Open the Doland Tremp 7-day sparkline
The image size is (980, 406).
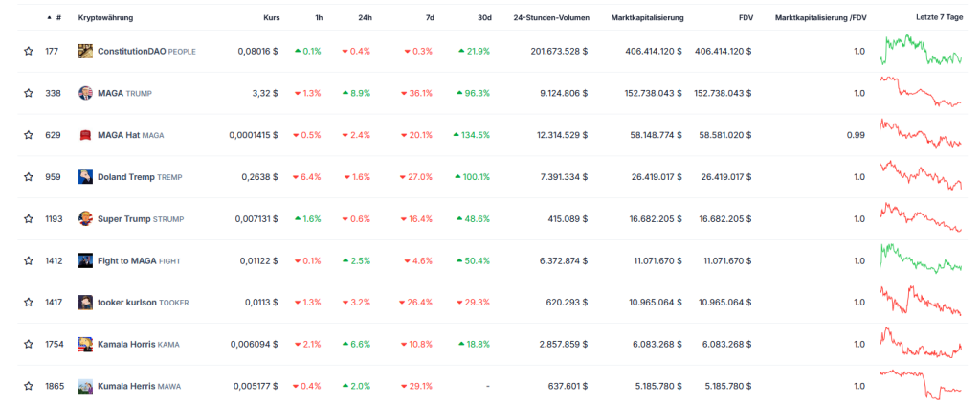click(921, 176)
